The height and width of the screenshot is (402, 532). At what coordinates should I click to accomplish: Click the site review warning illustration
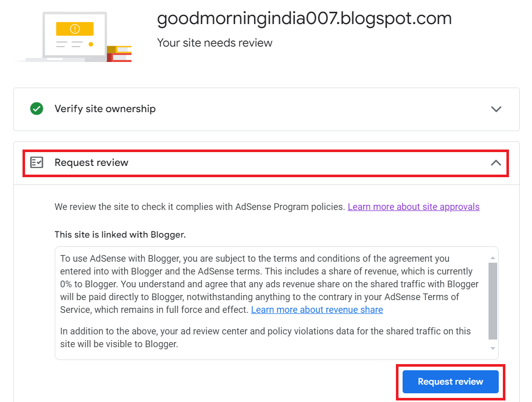[73, 37]
